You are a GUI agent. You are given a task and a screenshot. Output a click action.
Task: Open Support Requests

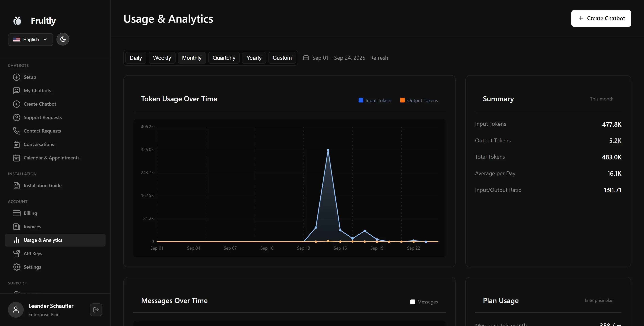tap(42, 117)
